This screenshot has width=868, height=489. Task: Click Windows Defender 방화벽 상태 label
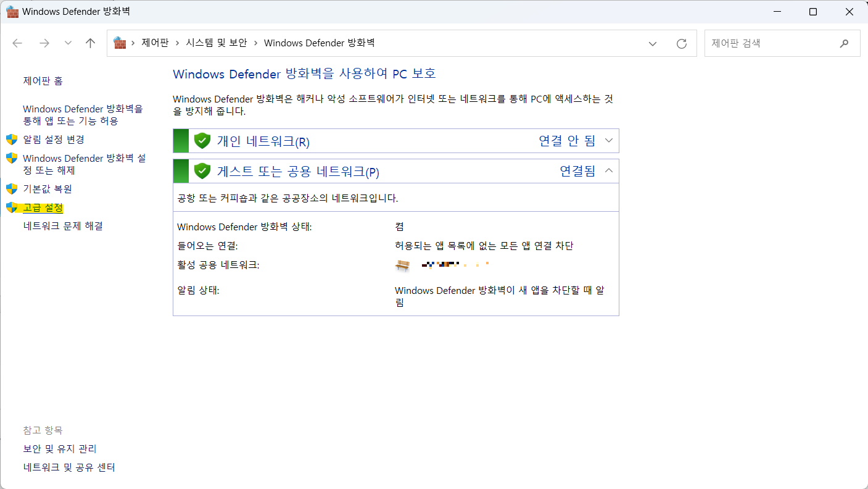pos(244,227)
